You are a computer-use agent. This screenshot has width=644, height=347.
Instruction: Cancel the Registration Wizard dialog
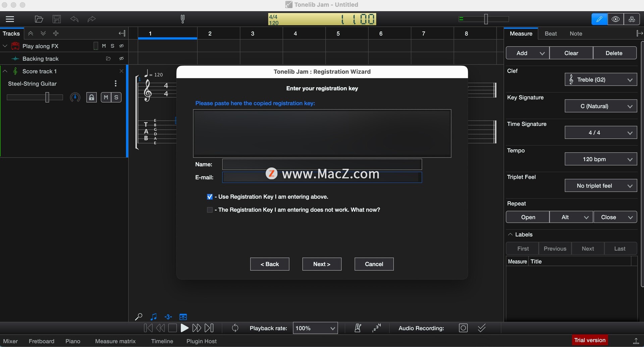click(x=374, y=264)
